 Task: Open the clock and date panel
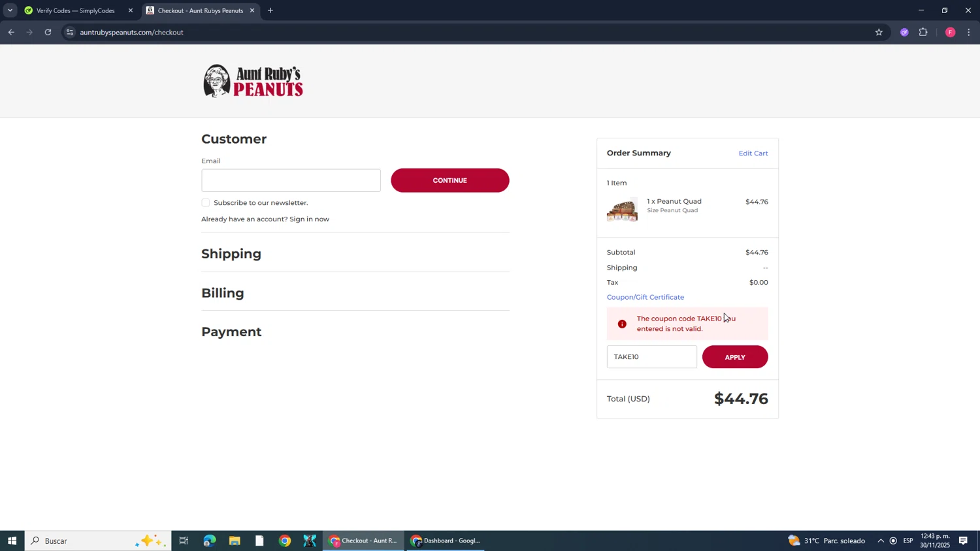tap(935, 541)
